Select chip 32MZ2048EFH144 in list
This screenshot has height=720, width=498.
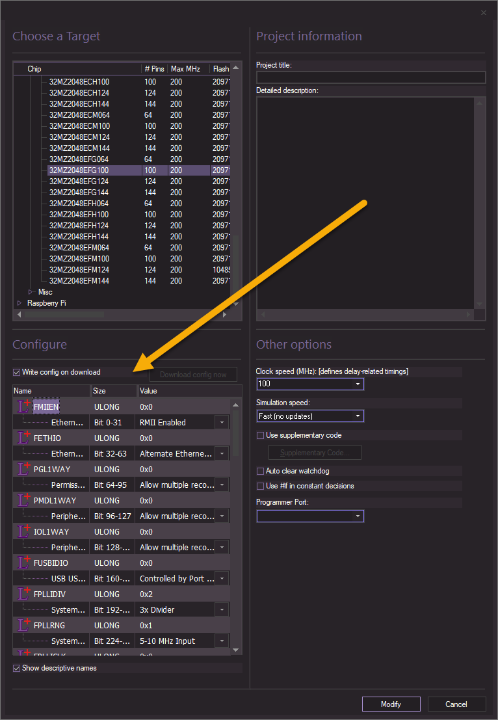coord(79,236)
